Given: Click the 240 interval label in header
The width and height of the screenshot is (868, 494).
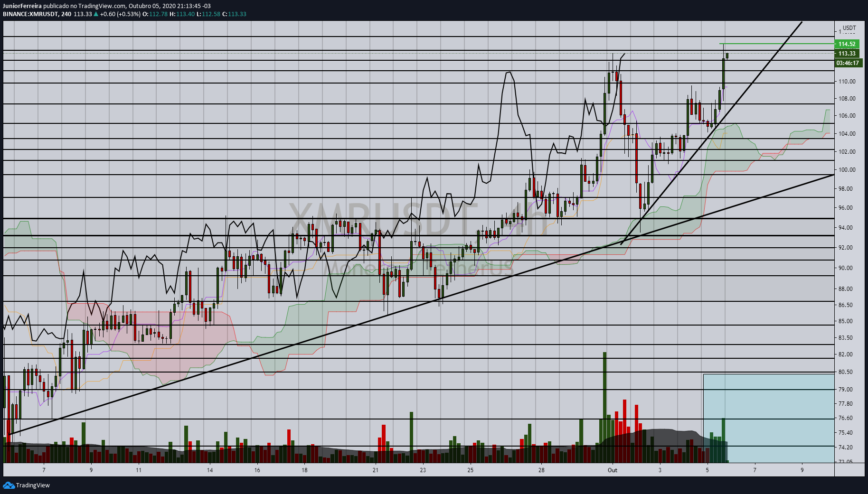Looking at the screenshot, I should click(x=66, y=14).
